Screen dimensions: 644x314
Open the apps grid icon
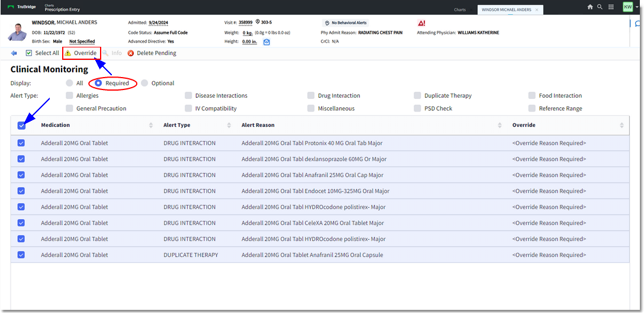click(611, 7)
